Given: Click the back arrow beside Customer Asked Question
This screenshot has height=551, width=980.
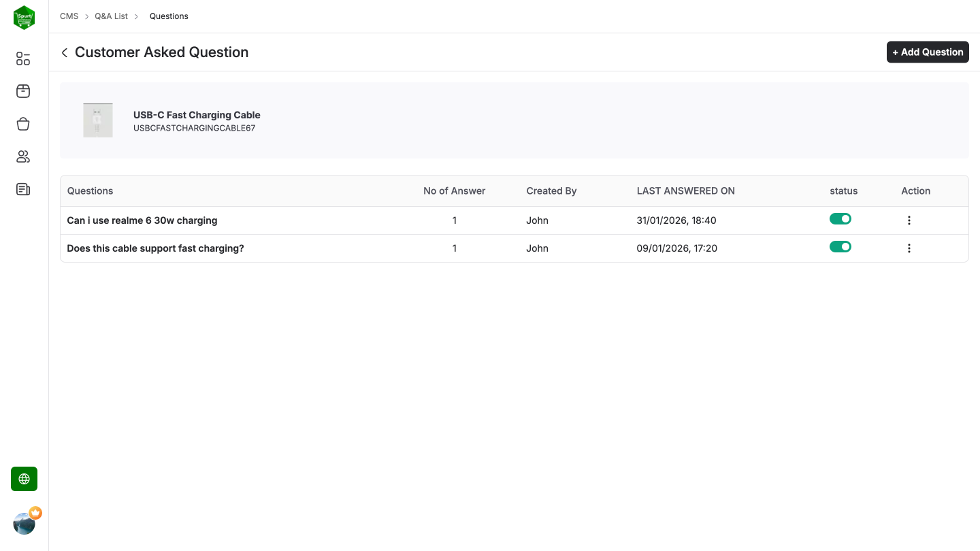Looking at the screenshot, I should coord(64,52).
